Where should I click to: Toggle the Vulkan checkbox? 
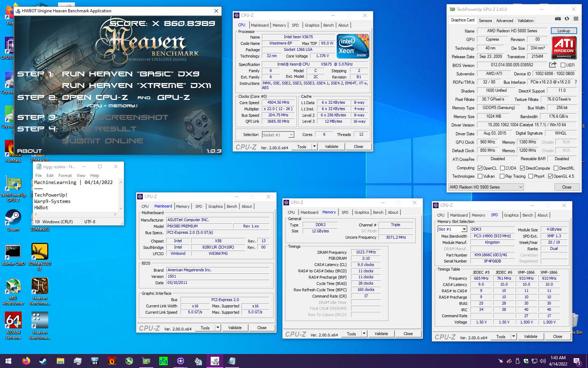(x=480, y=176)
